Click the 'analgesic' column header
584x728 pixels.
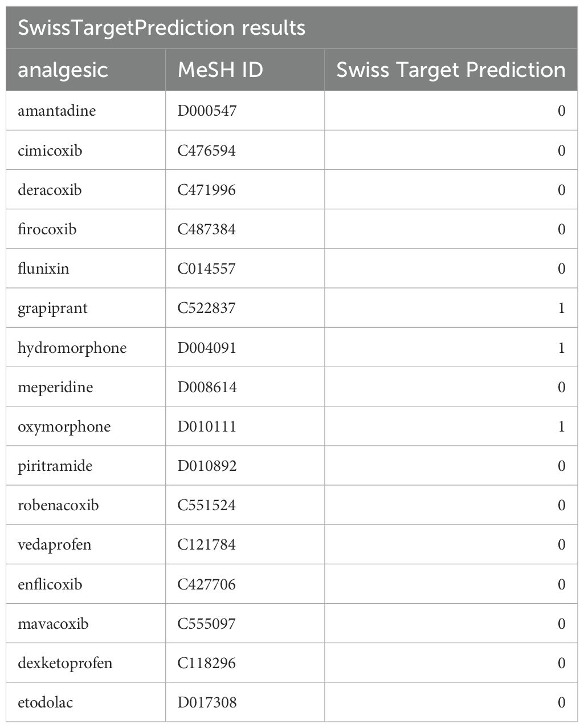click(x=63, y=70)
